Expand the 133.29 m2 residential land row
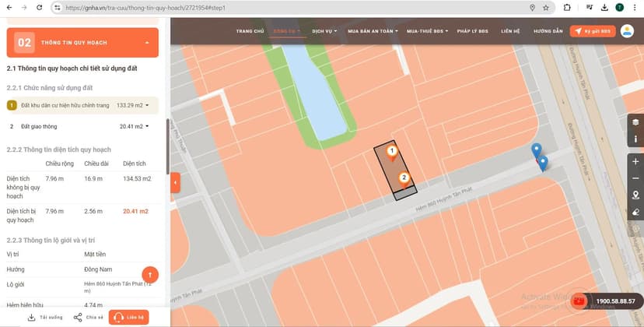Viewport: 644px width, 327px height. tap(82, 105)
